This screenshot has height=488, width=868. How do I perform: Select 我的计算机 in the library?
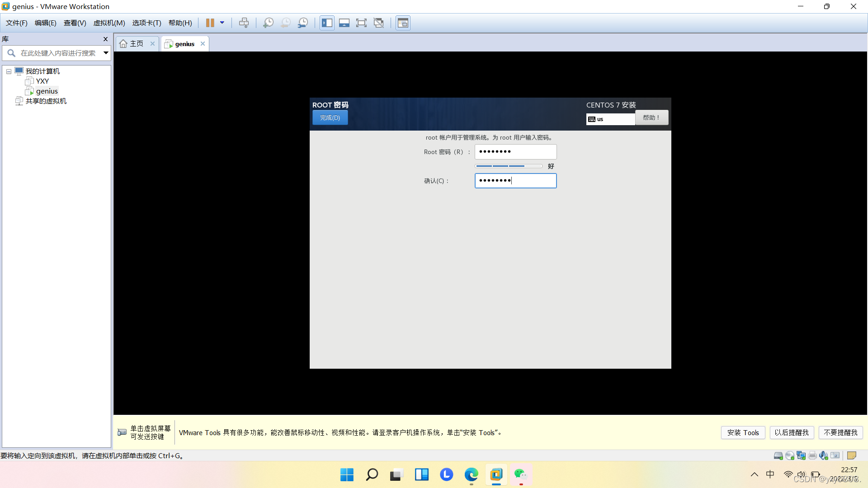(42, 71)
